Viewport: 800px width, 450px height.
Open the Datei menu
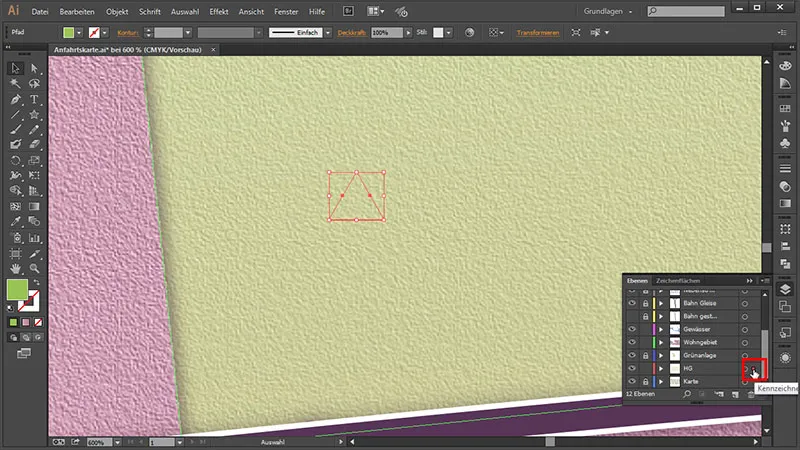pos(40,11)
